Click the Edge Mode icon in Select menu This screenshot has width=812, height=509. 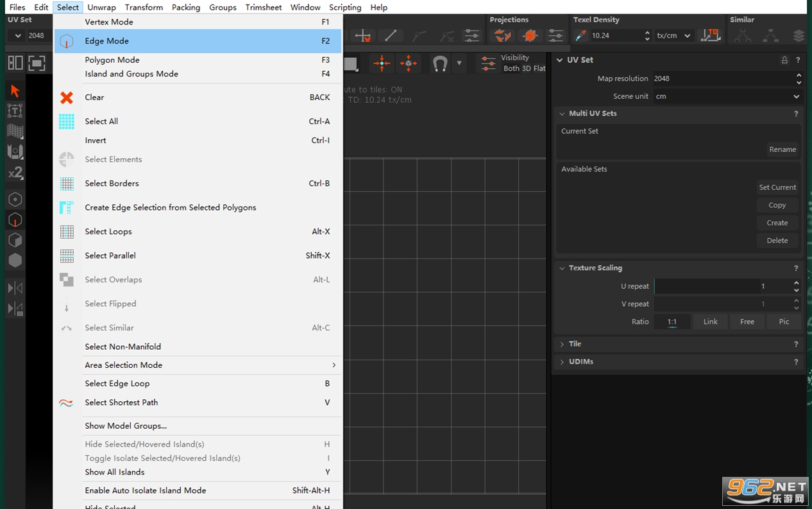[x=67, y=41]
